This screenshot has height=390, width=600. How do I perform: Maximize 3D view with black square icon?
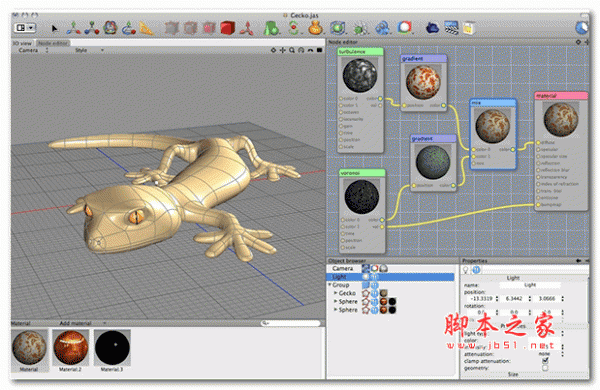(320, 50)
